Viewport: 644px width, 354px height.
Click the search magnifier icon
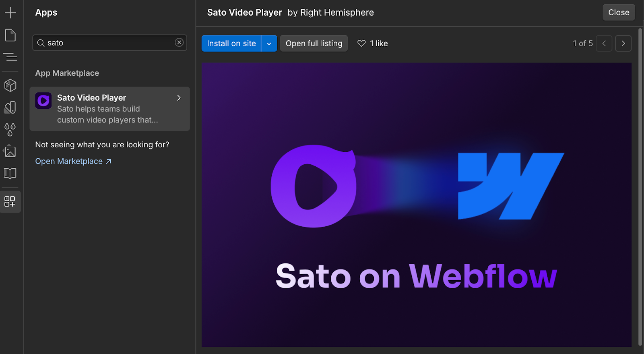[x=41, y=43]
